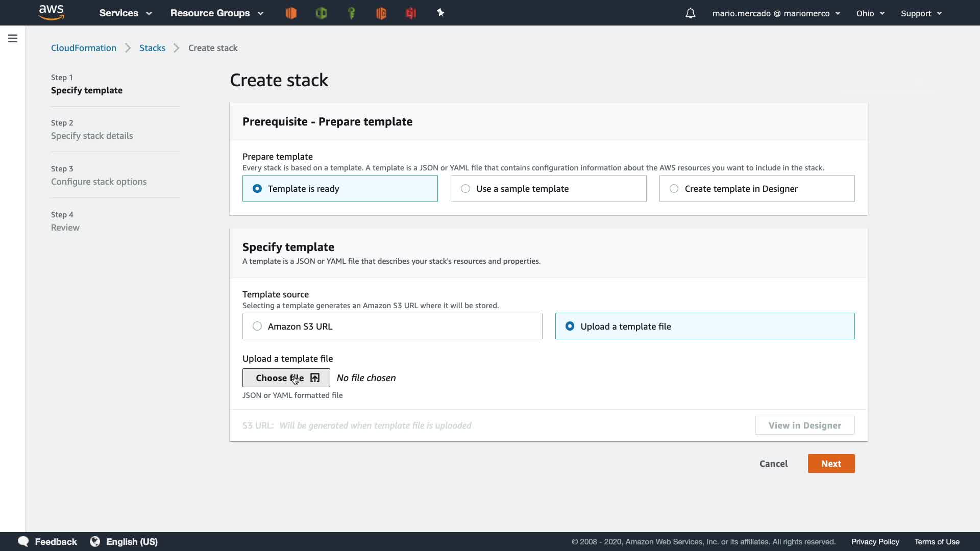Open the red S3 shortcut icon
The height and width of the screenshot is (551, 980).
(411, 13)
